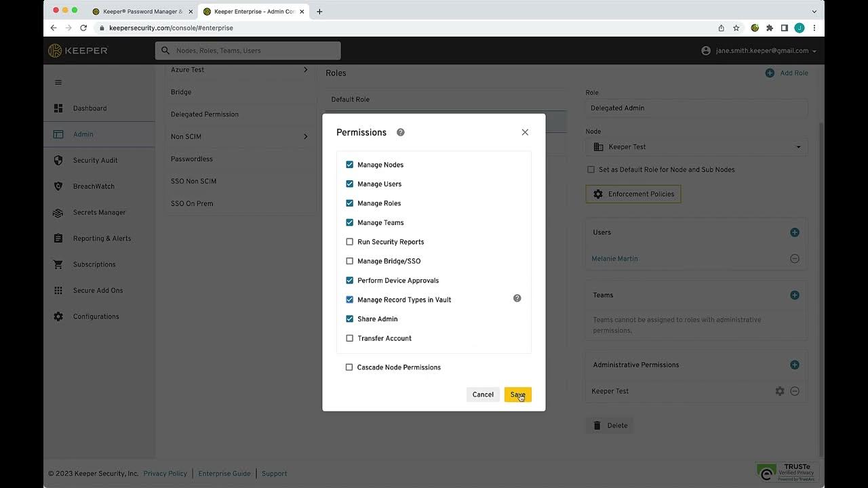Select the Admin menu item
The width and height of the screenshot is (868, 488).
coord(100,134)
